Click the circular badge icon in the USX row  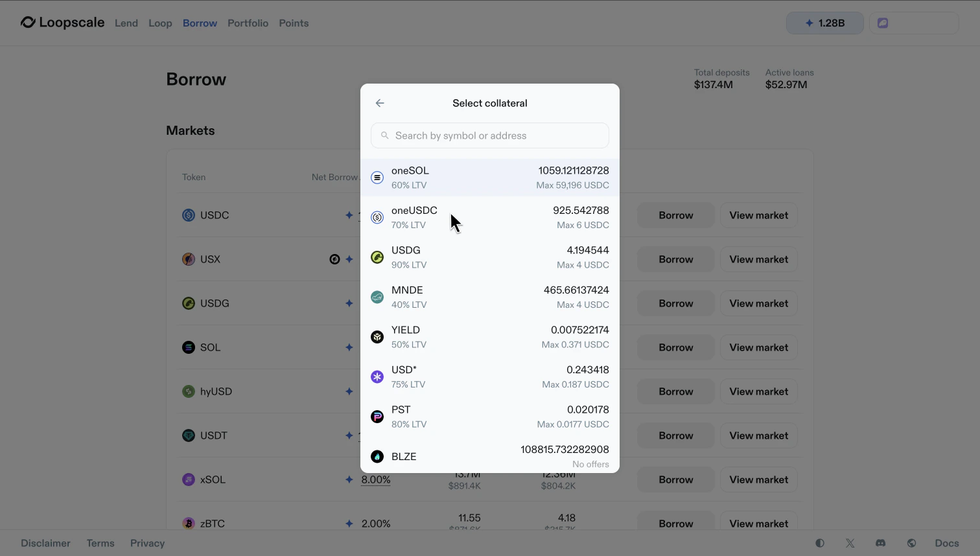[x=334, y=259]
